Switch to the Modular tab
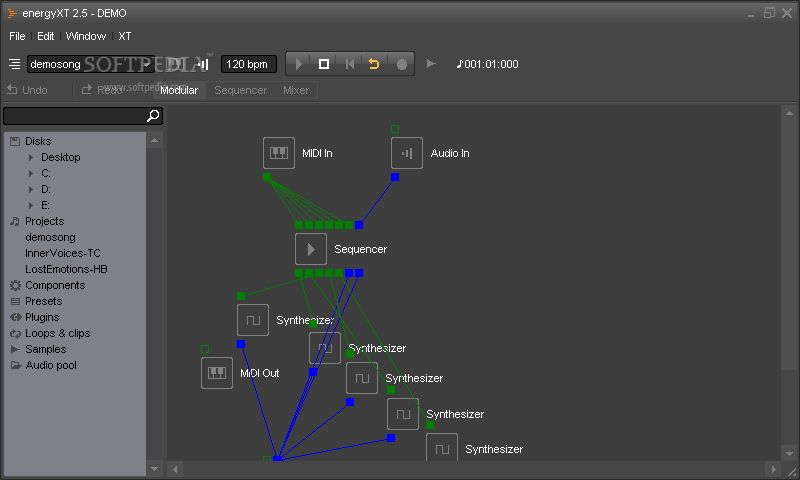Screen dimensions: 800x480 point(179,90)
